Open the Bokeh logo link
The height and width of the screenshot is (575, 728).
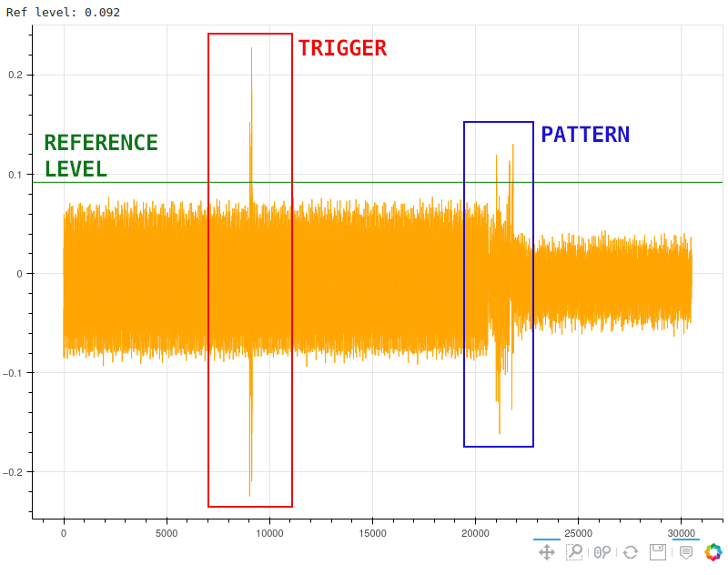713,552
